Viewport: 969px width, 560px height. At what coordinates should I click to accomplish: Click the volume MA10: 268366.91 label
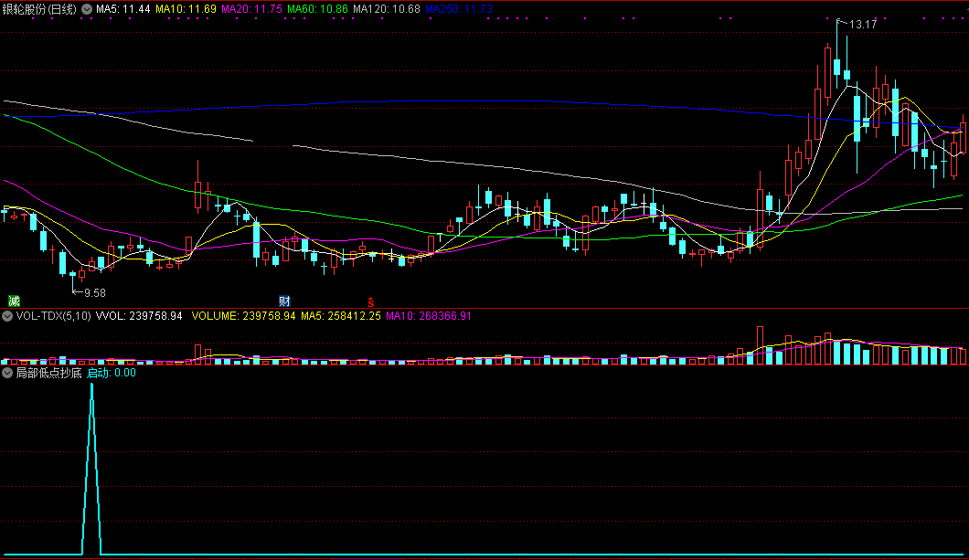tap(429, 316)
